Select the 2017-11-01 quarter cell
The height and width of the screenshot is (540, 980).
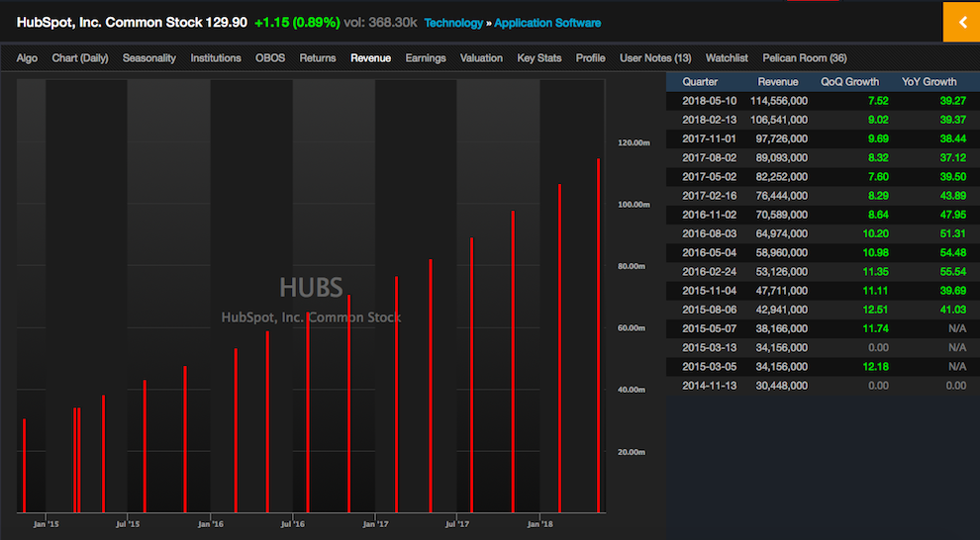pyautogui.click(x=710, y=138)
